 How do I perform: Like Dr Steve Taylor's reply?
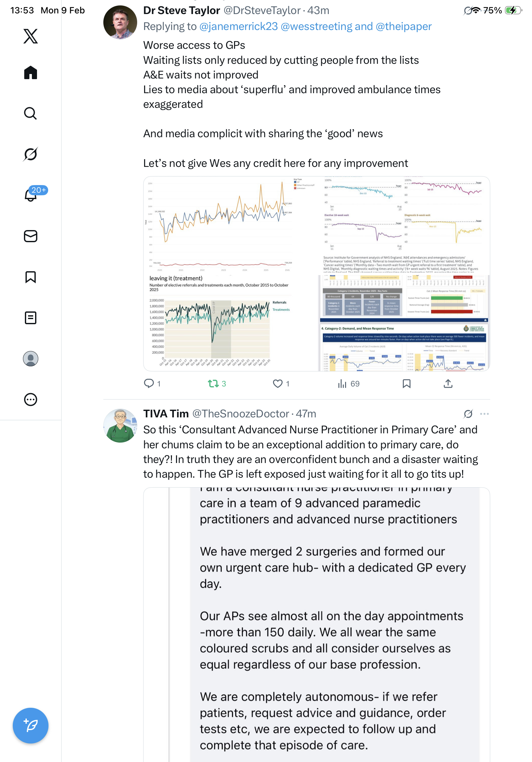point(277,384)
